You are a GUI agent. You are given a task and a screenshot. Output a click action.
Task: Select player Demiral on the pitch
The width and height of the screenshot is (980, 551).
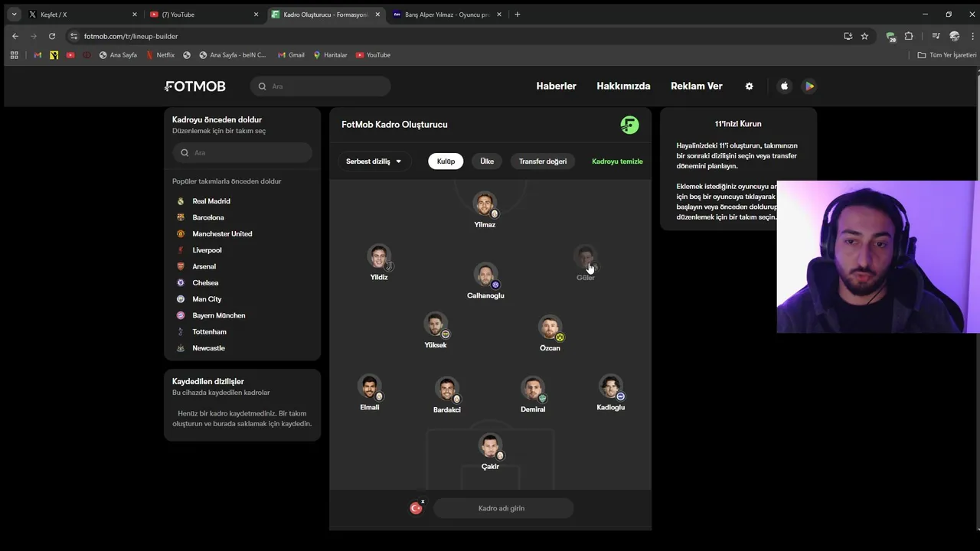point(533,395)
